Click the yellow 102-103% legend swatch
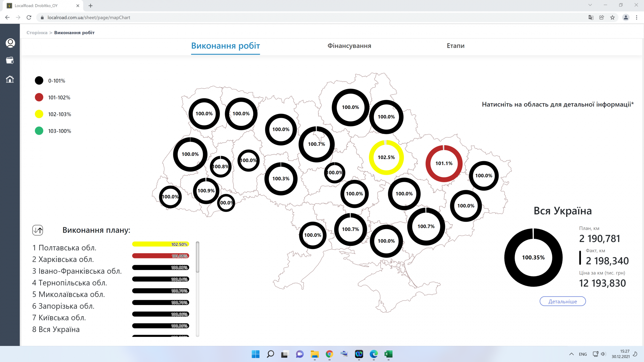 pyautogui.click(x=39, y=114)
